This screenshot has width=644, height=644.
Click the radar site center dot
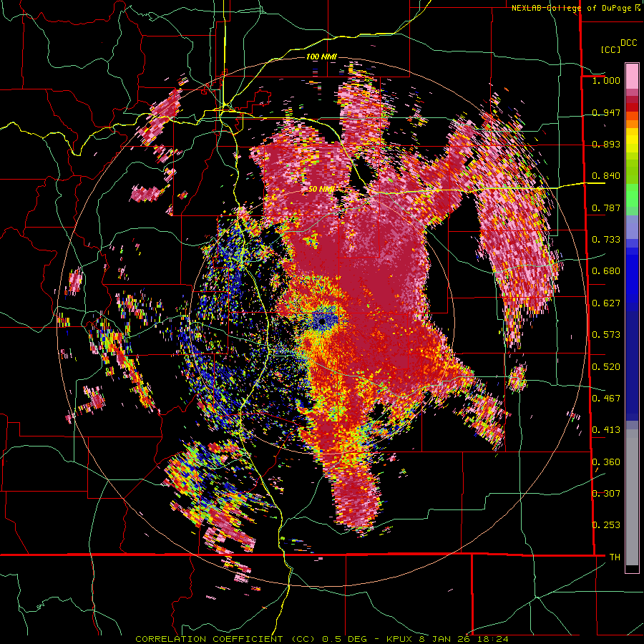[322, 321]
